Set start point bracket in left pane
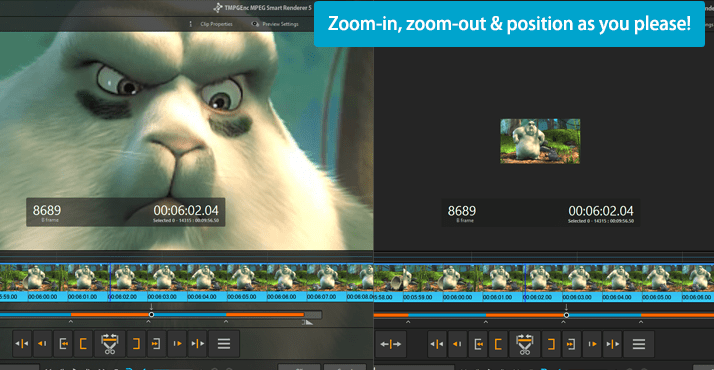 click(x=83, y=344)
